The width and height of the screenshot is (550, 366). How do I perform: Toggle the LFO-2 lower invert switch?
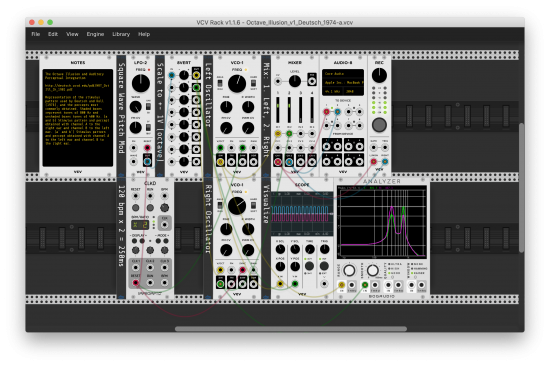(148, 127)
